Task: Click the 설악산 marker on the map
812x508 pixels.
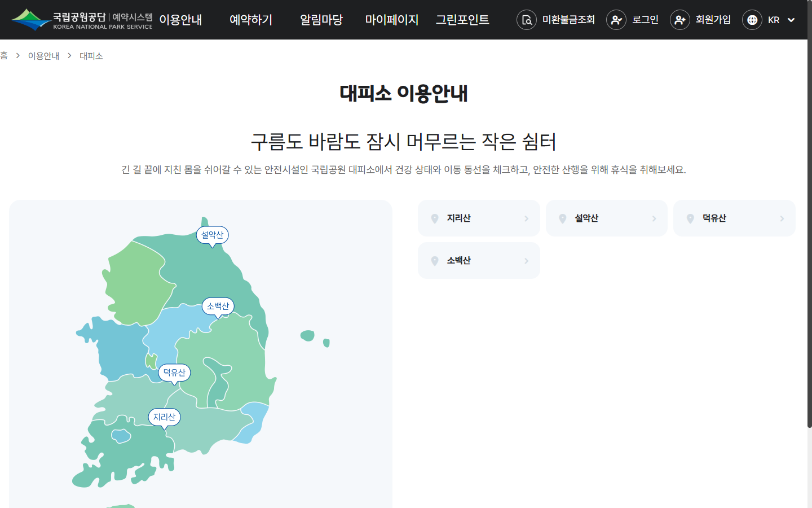Action: click(213, 235)
